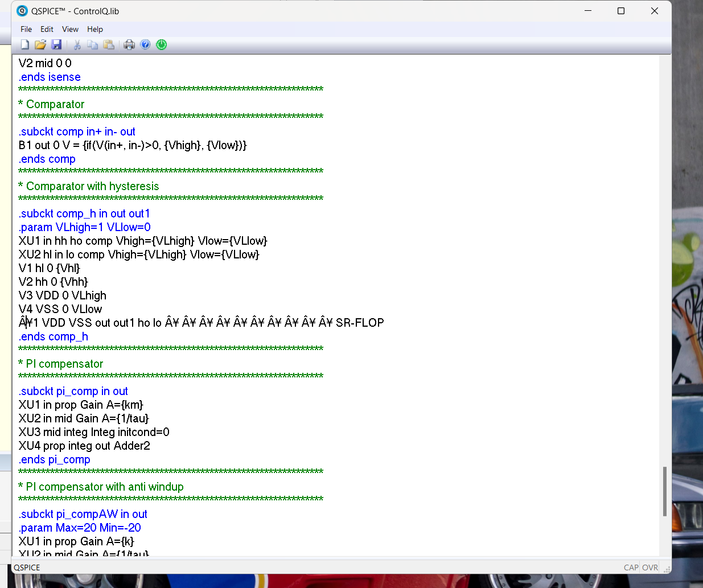Open a file with the folder icon
The width and height of the screenshot is (703, 588).
pos(40,44)
